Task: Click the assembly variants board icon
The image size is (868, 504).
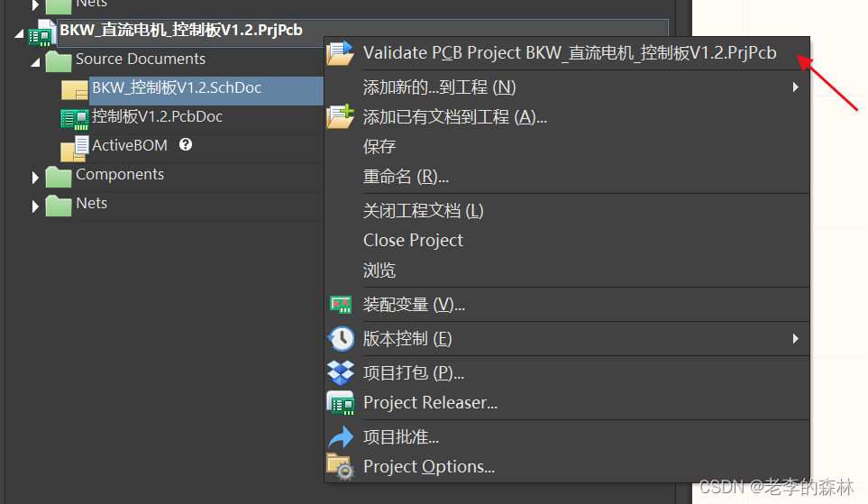Action: click(341, 305)
